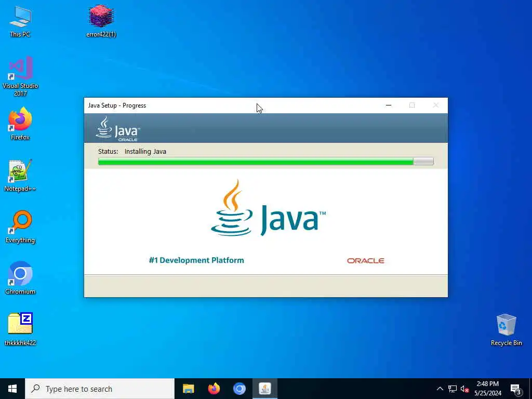Select the Notepad++ desktop shortcut
The image size is (532, 399).
20,176
